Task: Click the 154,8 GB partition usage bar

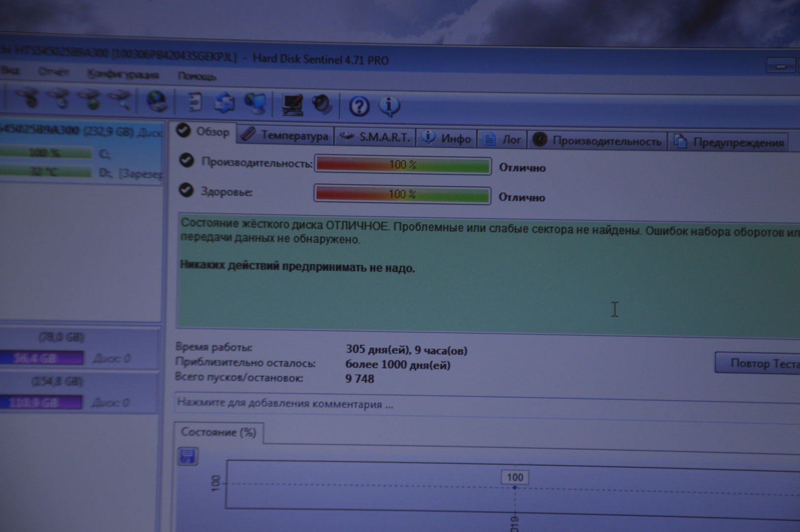Action: 41,402
